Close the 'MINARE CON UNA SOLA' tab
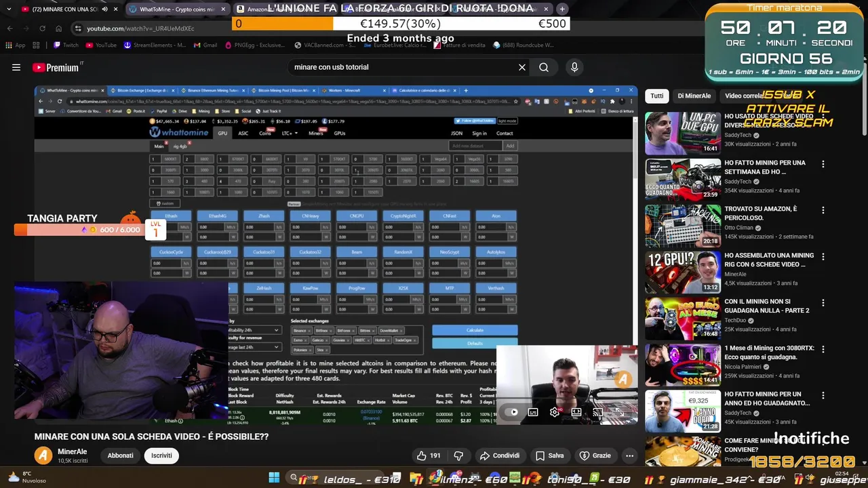This screenshot has width=868, height=488. click(x=115, y=9)
